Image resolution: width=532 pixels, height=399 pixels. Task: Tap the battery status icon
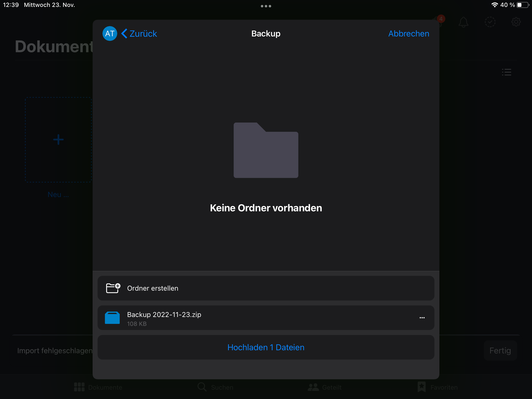523,5
